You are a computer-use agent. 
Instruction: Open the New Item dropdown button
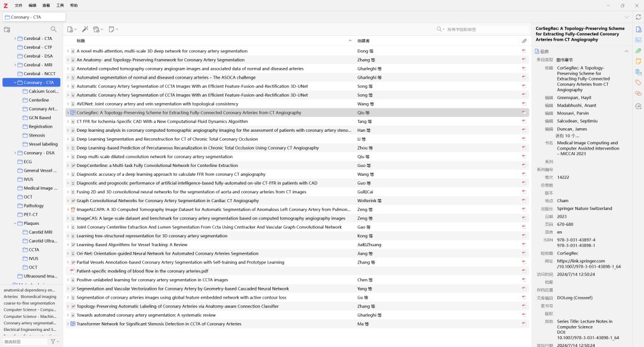[72, 30]
